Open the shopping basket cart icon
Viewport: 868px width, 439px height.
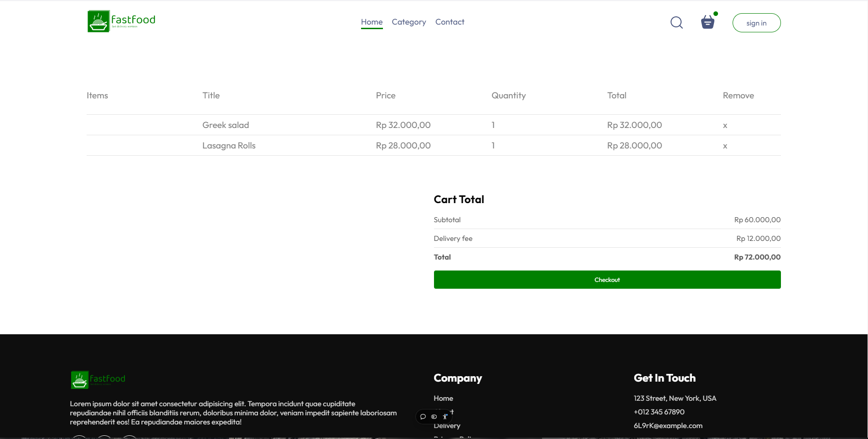click(x=708, y=22)
